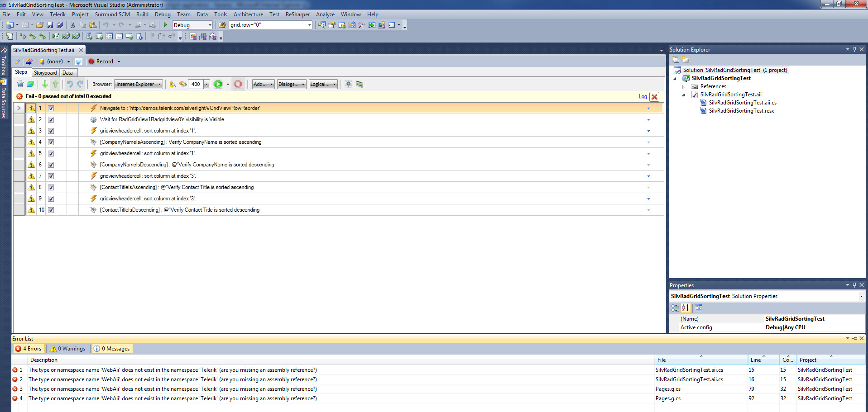The width and height of the screenshot is (868, 412).
Task: Switch to the Storyboard tab
Action: click(x=45, y=73)
